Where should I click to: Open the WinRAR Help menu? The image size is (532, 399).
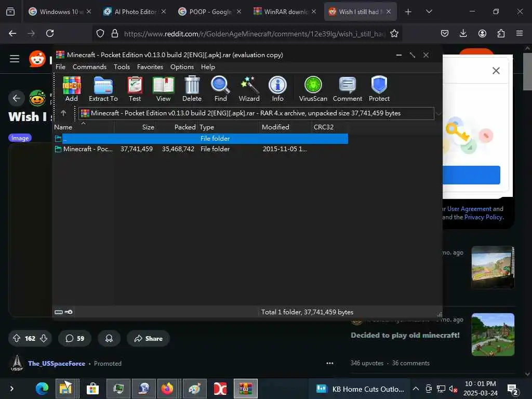[208, 67]
